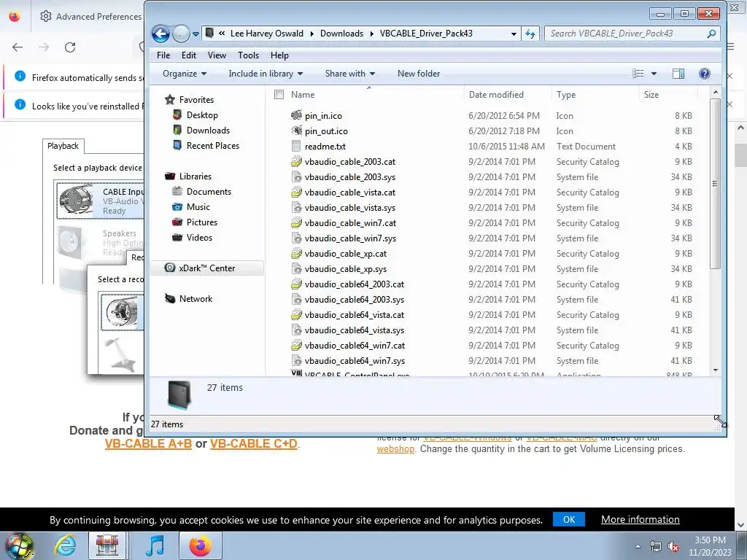Toggle the select-all checkbox in header
Screen dimensions: 747x560
[279, 94]
